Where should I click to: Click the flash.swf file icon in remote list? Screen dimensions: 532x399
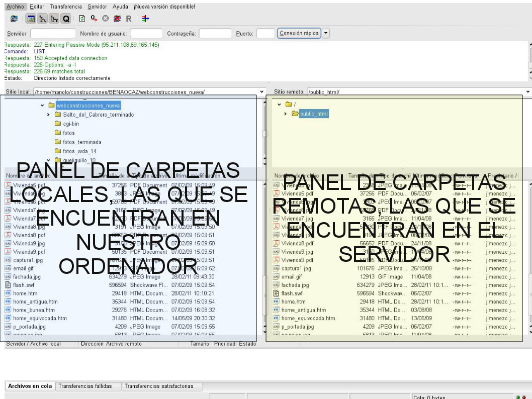pyautogui.click(x=276, y=293)
